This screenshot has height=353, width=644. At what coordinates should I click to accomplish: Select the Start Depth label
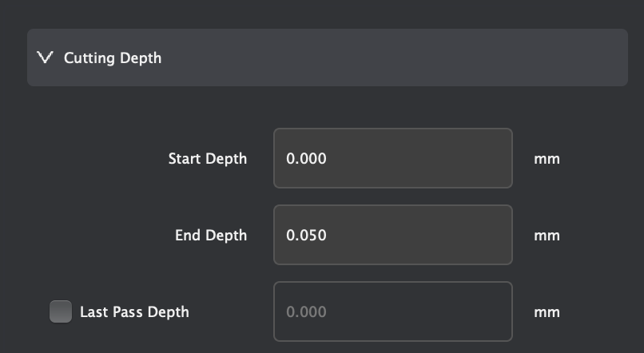pyautogui.click(x=208, y=158)
